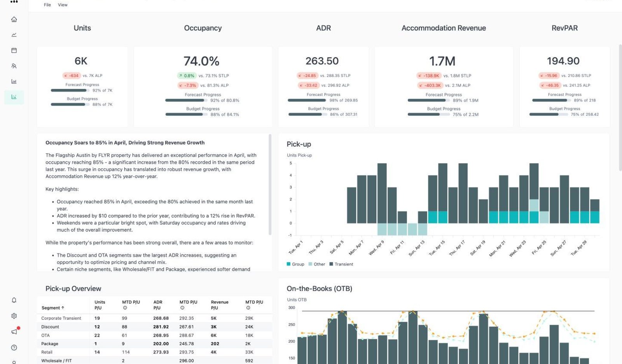Image resolution: width=622 pixels, height=364 pixels.
Task: Click the -15.96 badge in the RevPAR card
Action: point(549,76)
